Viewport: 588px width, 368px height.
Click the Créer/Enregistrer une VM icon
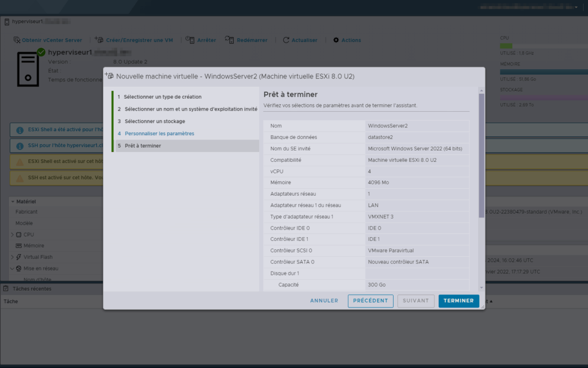(x=99, y=39)
